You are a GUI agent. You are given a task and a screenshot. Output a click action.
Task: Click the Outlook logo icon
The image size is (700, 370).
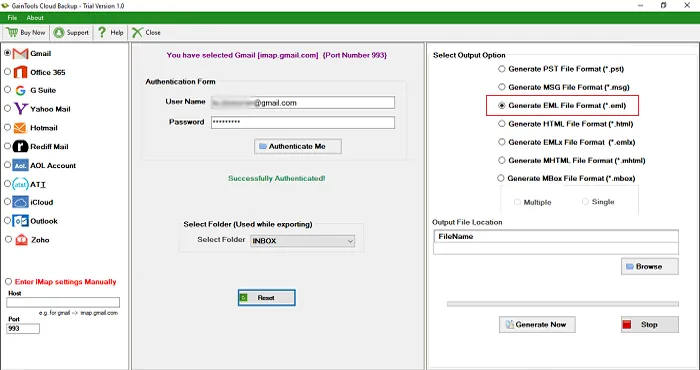21,221
